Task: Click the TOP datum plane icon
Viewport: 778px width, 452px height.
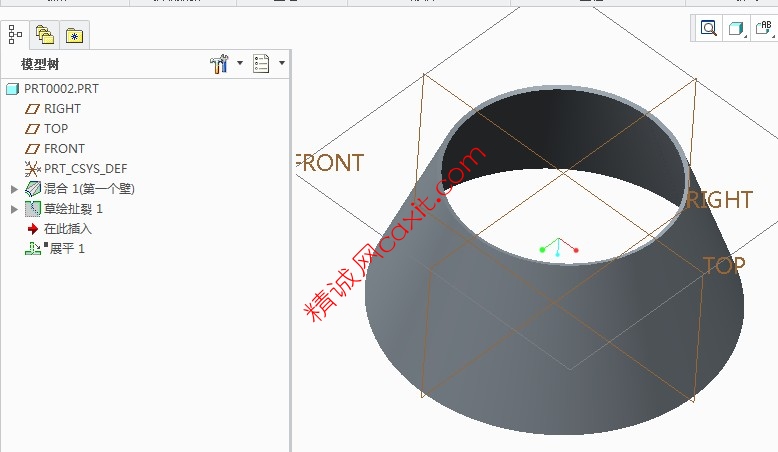Action: pos(32,129)
